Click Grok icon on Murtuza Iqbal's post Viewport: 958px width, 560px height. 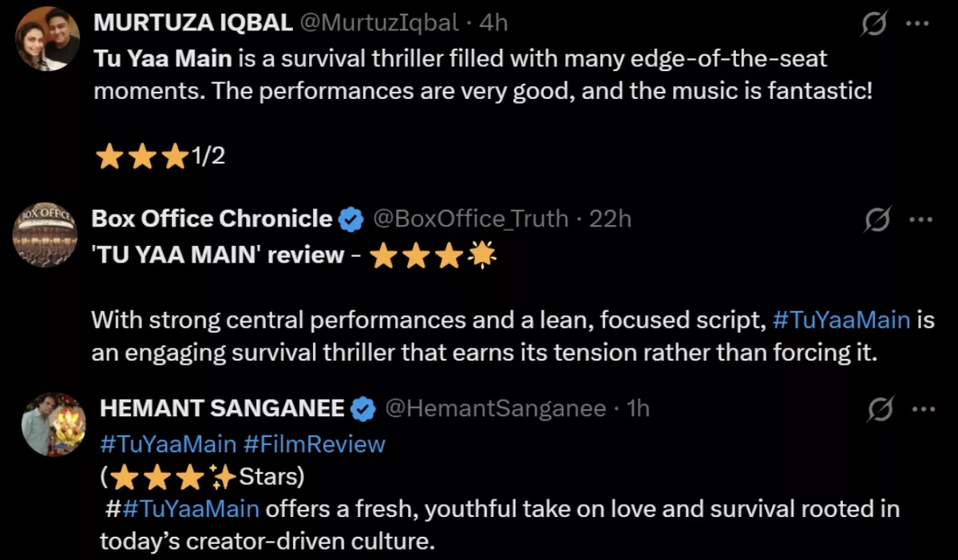874,24
